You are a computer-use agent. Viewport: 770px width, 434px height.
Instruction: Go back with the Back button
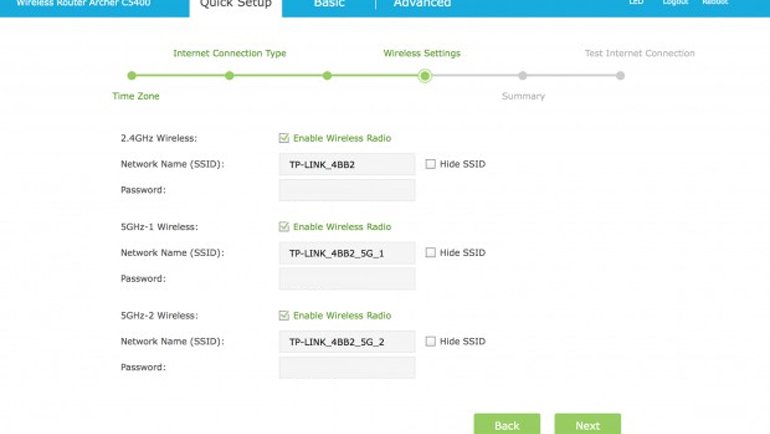coord(507,425)
